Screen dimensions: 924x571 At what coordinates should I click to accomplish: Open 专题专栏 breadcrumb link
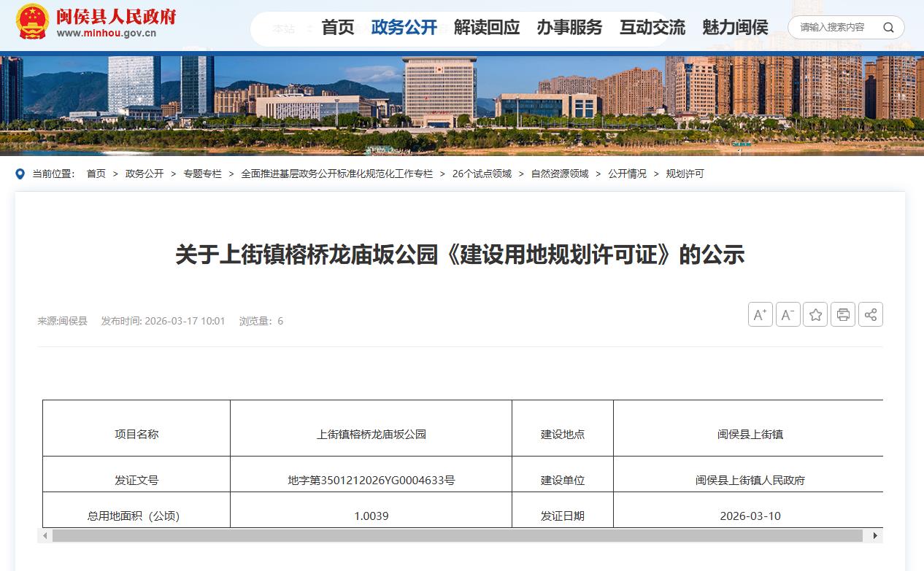tap(202, 174)
